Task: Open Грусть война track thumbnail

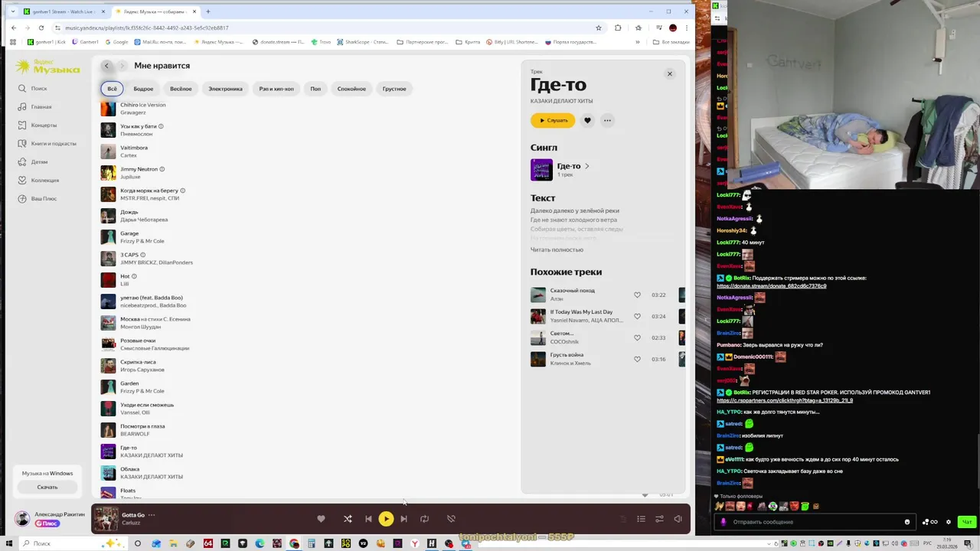Action: 538,359
